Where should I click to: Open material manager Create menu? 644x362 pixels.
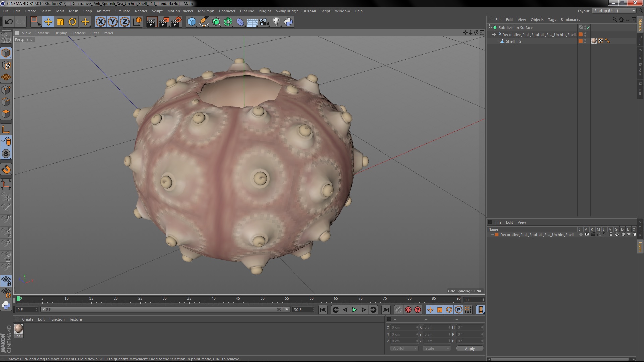28,319
